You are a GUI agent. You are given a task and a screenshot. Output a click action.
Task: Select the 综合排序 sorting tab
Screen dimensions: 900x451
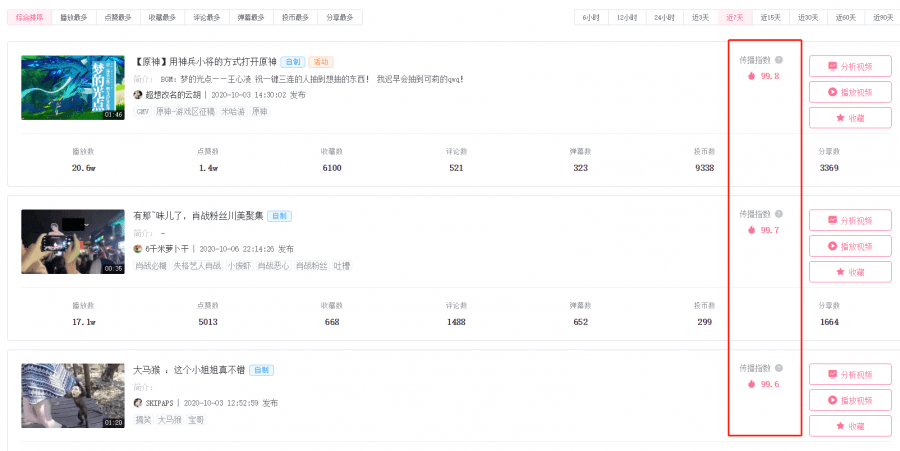click(x=29, y=17)
